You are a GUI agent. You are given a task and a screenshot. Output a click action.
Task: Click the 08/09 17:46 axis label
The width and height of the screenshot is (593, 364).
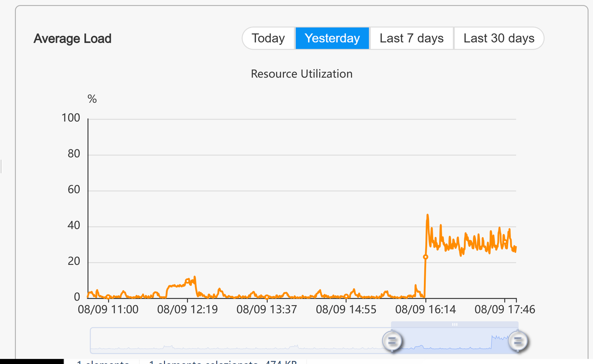tap(505, 309)
